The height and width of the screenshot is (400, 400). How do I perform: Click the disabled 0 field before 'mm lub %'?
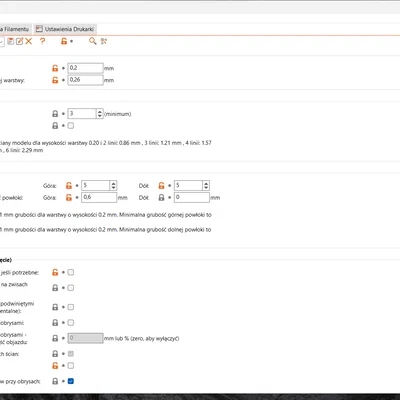click(85, 338)
